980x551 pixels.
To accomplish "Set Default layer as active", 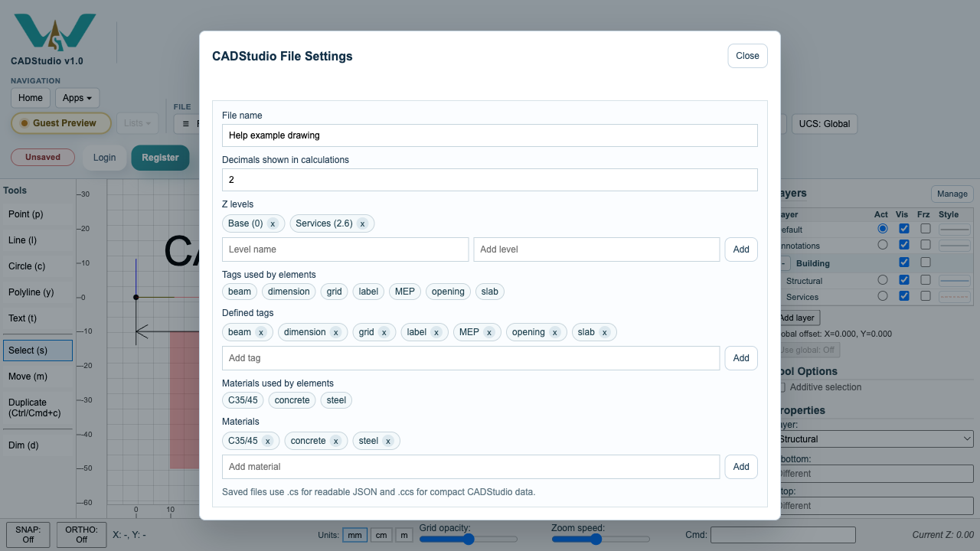I will 883,229.
